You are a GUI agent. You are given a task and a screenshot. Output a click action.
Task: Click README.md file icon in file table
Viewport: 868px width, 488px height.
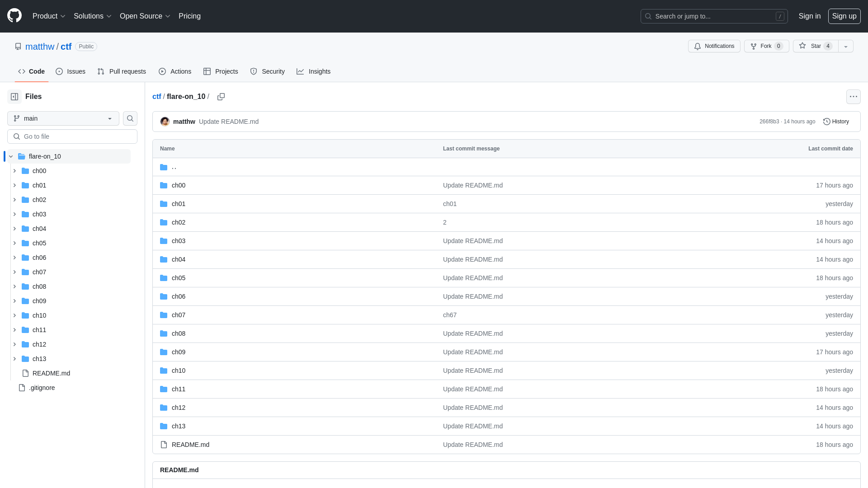tap(164, 445)
